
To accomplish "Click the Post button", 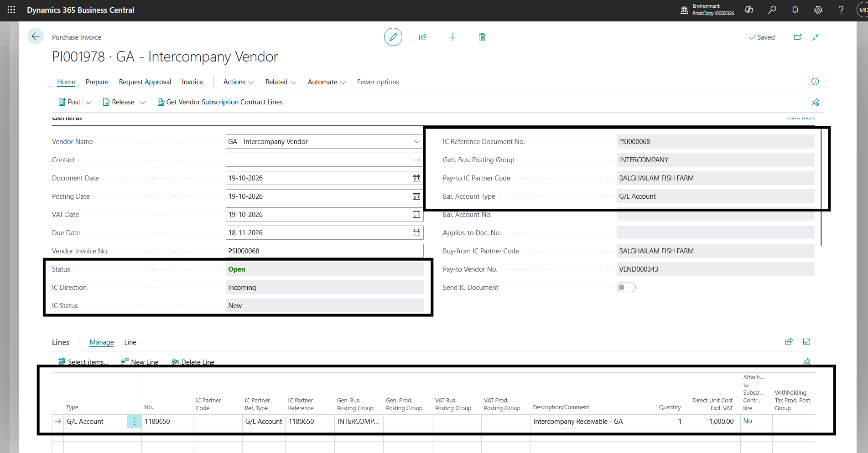I will 69,102.
